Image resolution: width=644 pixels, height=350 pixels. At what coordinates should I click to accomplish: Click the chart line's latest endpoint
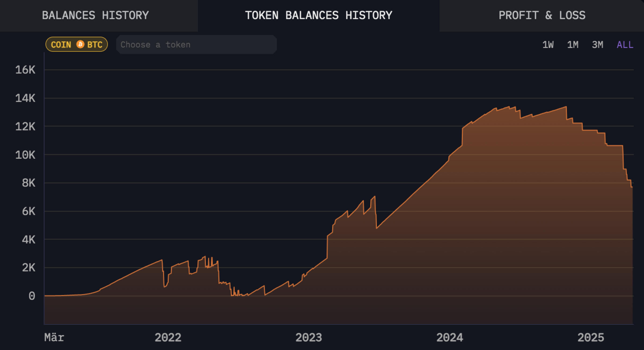tap(632, 187)
